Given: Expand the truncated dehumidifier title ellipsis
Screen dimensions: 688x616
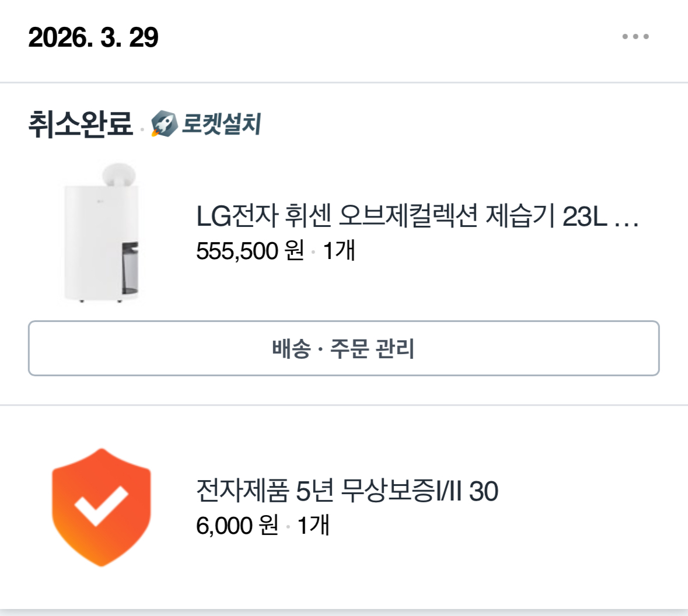Looking at the screenshot, I should pos(627,218).
